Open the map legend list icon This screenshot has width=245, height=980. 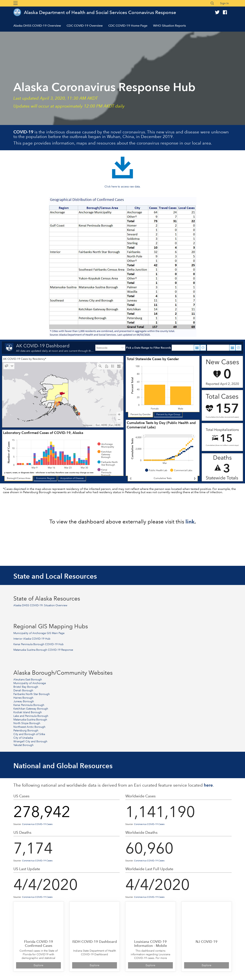[113, 366]
